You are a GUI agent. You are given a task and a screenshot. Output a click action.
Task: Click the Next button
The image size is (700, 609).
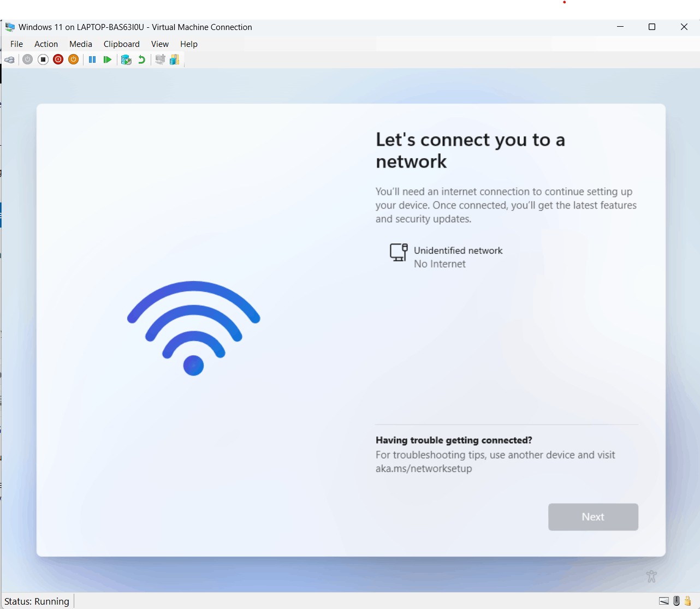[593, 517]
